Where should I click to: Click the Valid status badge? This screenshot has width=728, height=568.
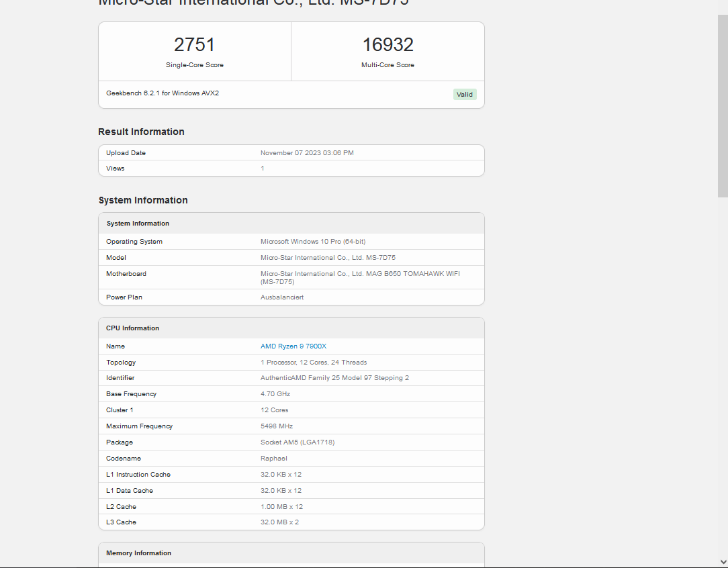[x=465, y=94]
